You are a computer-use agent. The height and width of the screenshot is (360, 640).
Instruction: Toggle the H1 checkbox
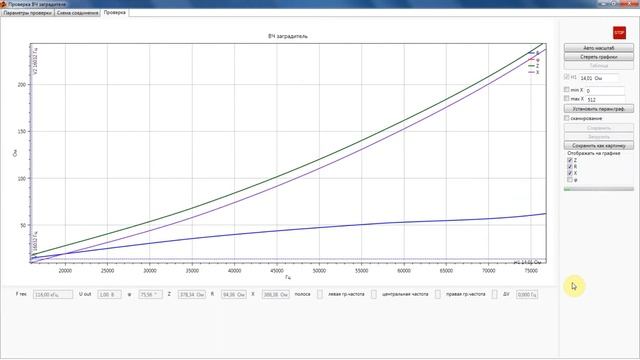tap(567, 77)
